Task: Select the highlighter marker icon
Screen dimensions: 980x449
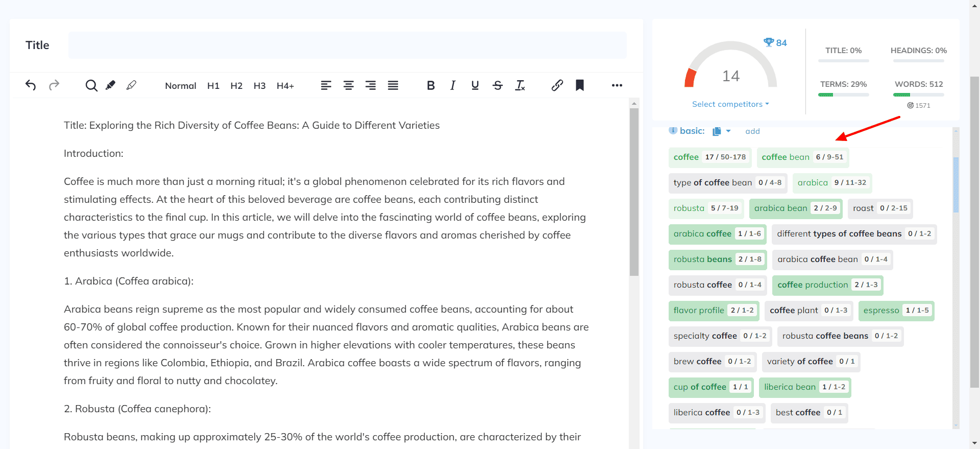Action: pos(110,85)
